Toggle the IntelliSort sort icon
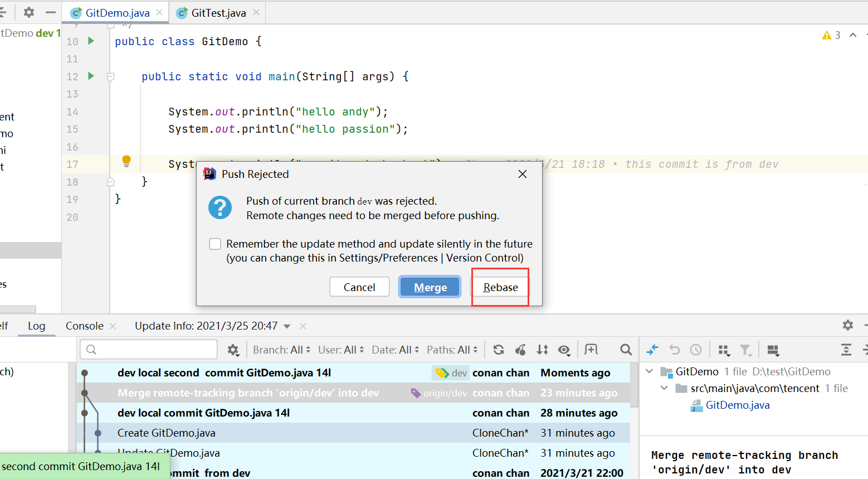The image size is (868, 479). point(542,350)
